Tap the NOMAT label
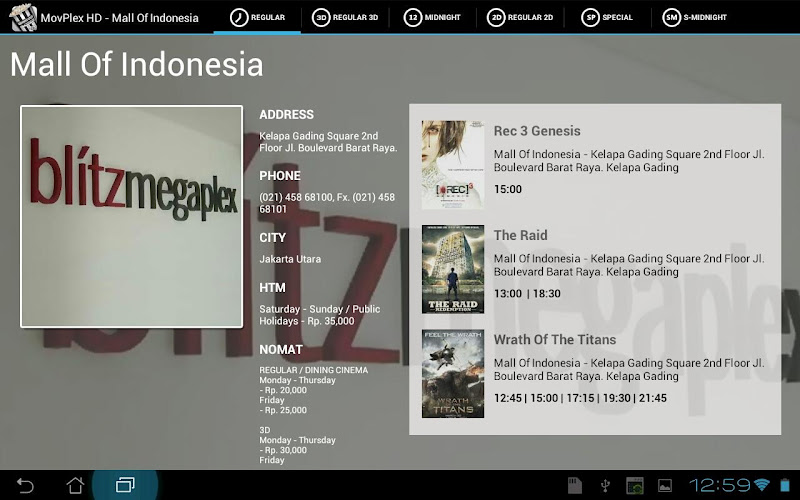 [281, 350]
